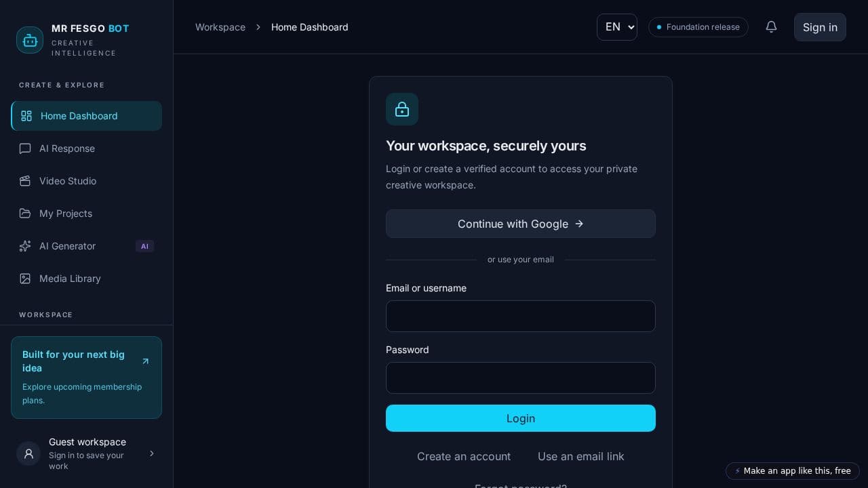This screenshot has height=488, width=868.
Task: Focus the Email or username field
Action: (521, 317)
